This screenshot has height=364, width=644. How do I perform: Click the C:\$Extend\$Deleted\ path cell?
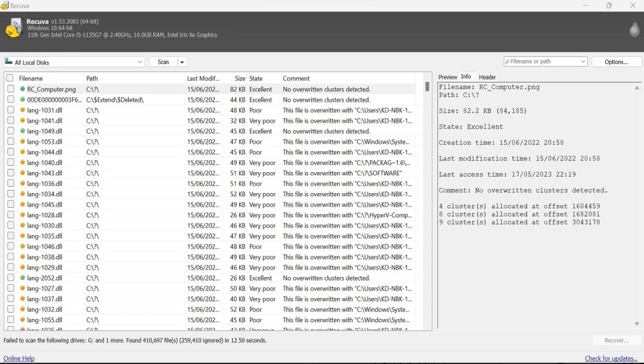click(115, 100)
